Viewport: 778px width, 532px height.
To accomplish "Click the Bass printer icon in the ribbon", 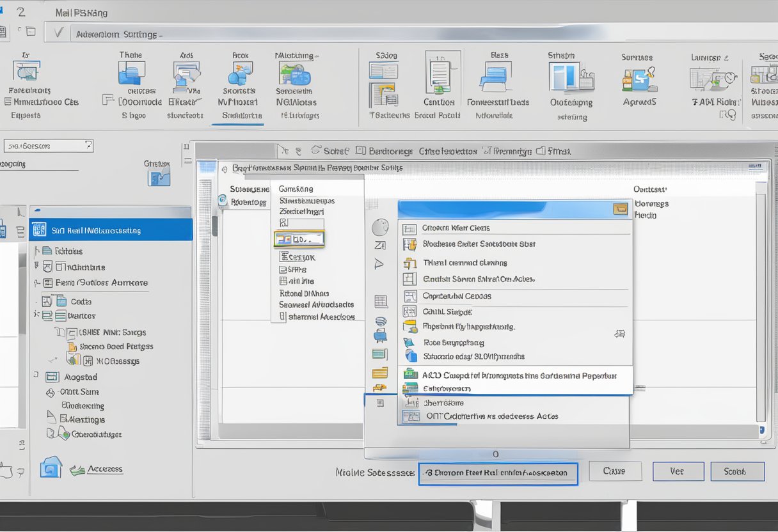I will pos(493,77).
